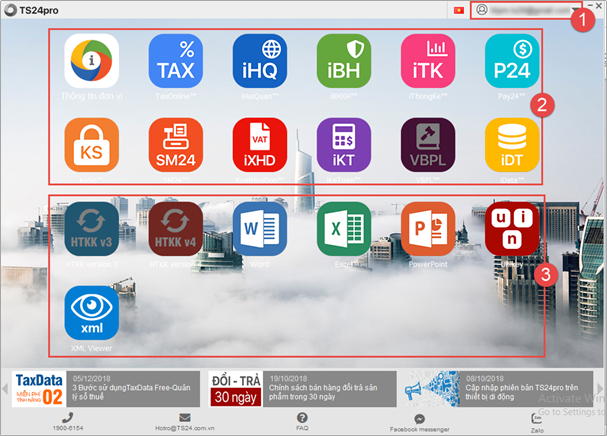This screenshot has width=607, height=436.
Task: Show previous news with left arrow
Action: [x=5, y=388]
